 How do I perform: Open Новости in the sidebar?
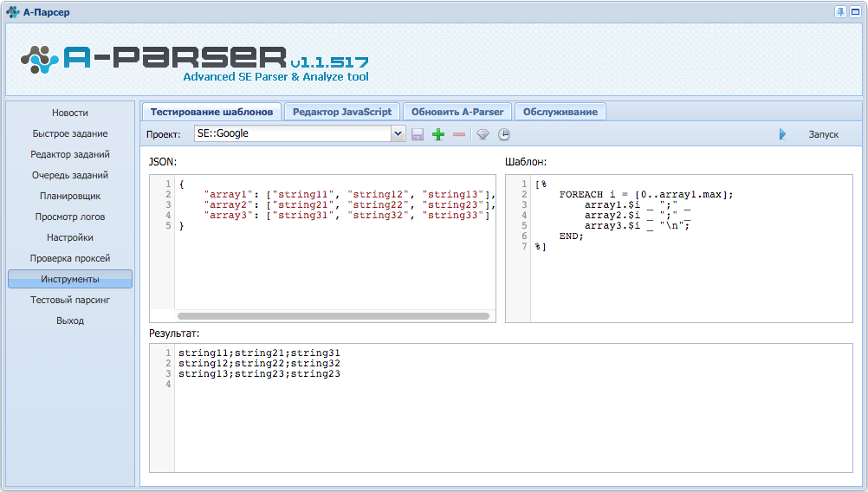click(70, 113)
